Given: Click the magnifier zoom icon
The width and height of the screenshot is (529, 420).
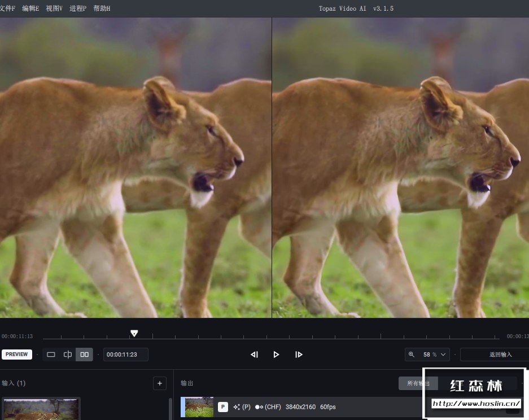Looking at the screenshot, I should (411, 355).
